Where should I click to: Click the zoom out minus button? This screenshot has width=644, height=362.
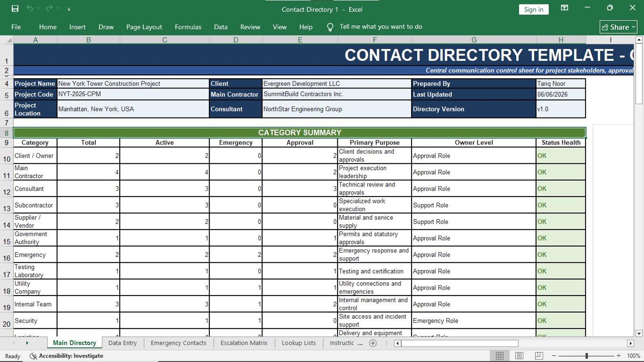[554, 356]
